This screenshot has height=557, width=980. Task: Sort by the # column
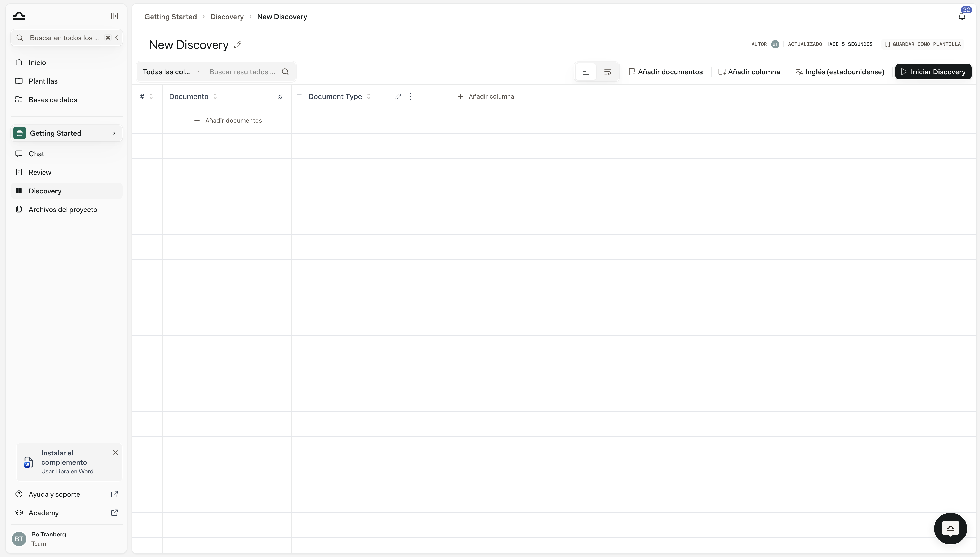click(151, 96)
